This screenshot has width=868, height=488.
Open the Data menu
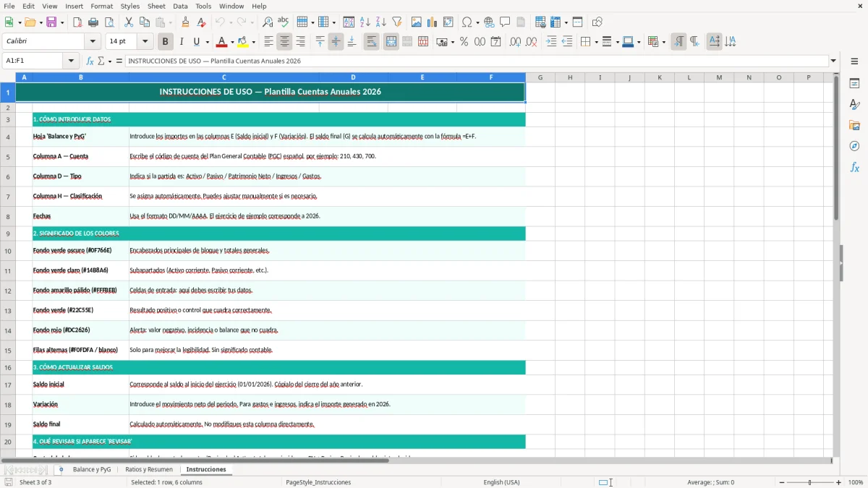coord(180,6)
